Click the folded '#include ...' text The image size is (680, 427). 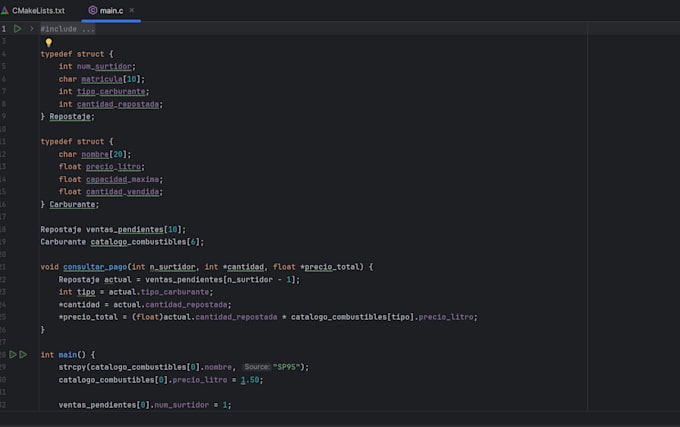(67, 29)
